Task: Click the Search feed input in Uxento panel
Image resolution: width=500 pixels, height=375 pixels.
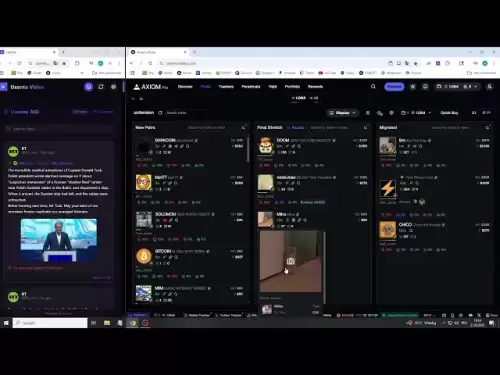Action: [59, 129]
